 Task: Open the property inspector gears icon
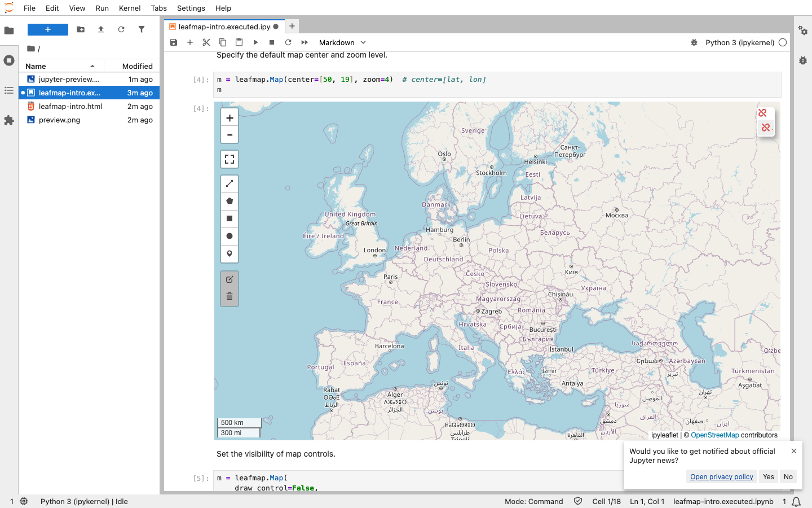pyautogui.click(x=803, y=30)
